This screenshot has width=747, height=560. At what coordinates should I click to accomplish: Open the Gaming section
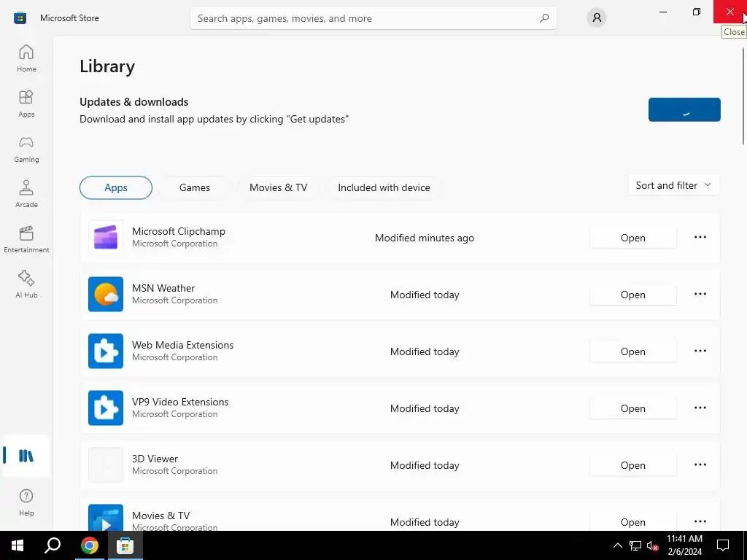tap(26, 149)
